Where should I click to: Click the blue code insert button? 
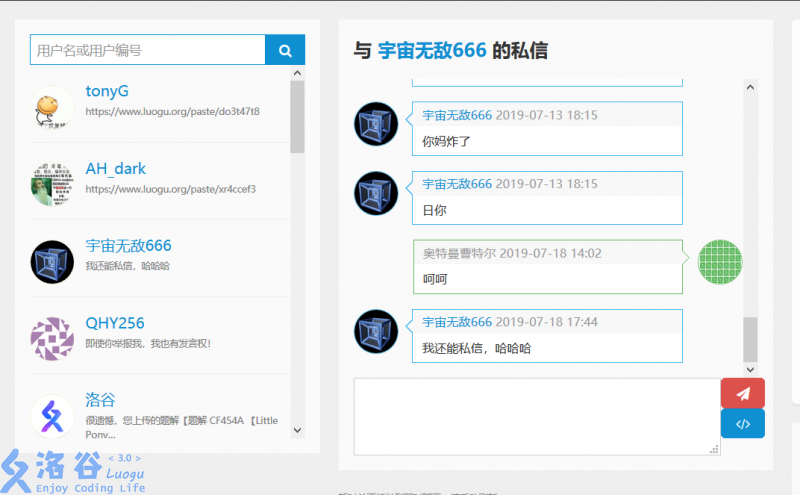click(742, 424)
